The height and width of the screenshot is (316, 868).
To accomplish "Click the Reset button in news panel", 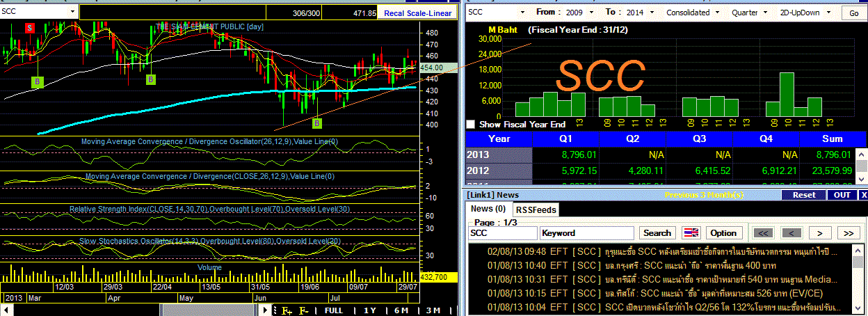I will [x=804, y=195].
